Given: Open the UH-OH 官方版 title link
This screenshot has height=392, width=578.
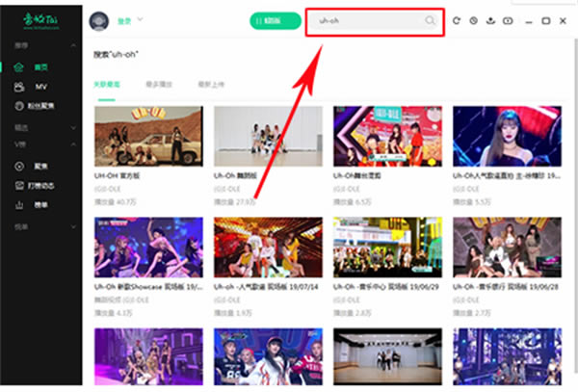Looking at the screenshot, I should pos(117,176).
